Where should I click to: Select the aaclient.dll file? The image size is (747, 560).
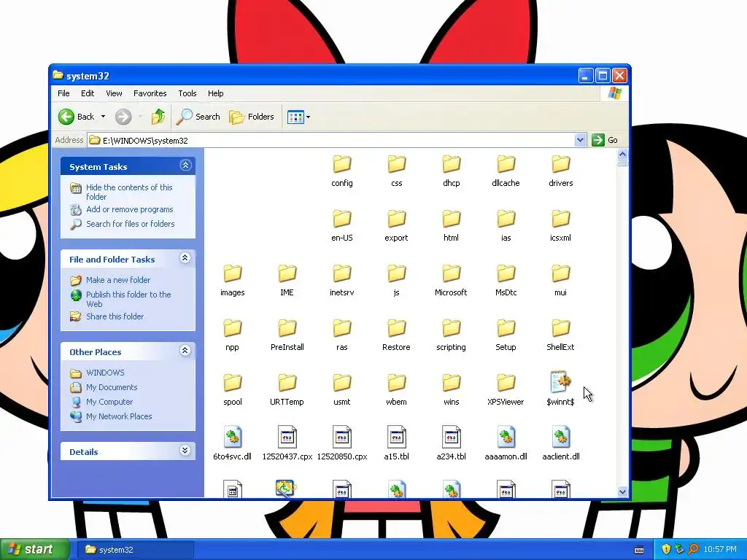pyautogui.click(x=561, y=443)
